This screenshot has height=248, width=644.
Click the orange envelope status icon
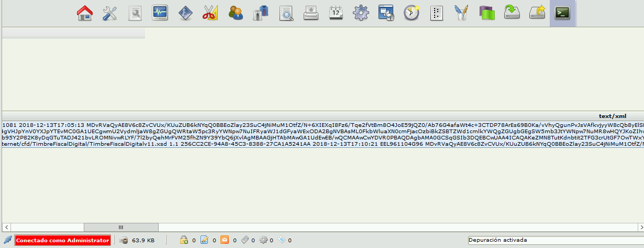click(225, 241)
